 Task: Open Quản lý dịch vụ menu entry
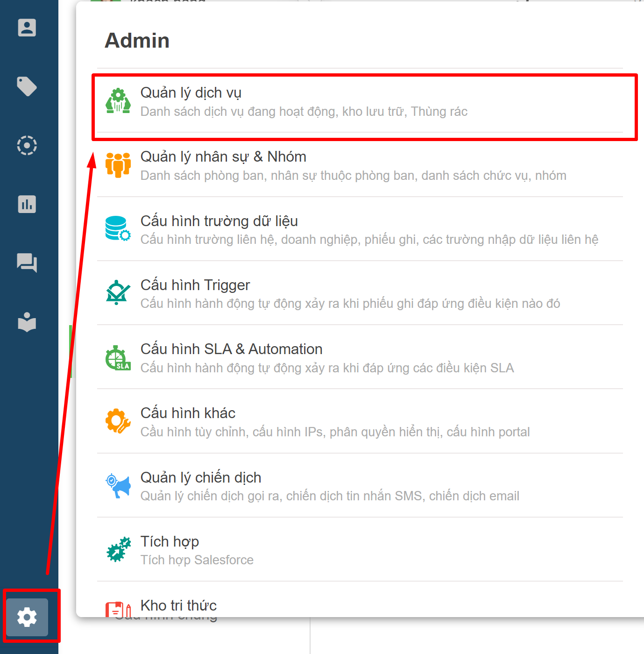[360, 101]
